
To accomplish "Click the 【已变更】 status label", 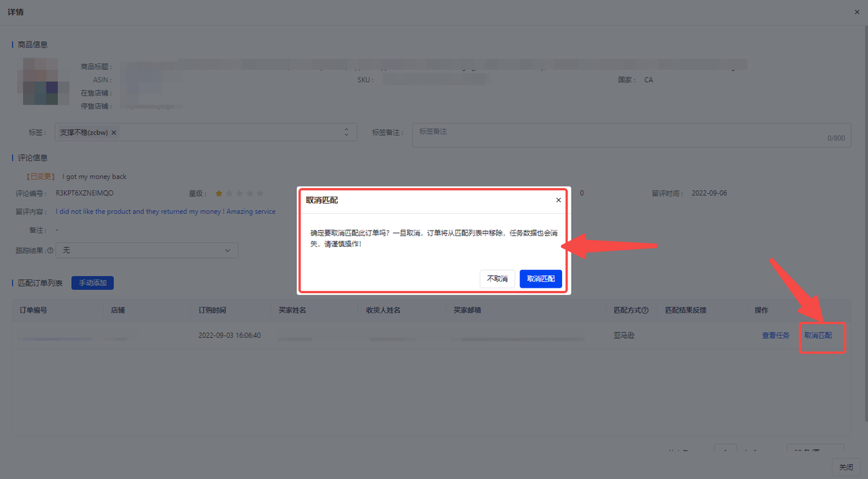I will point(40,176).
